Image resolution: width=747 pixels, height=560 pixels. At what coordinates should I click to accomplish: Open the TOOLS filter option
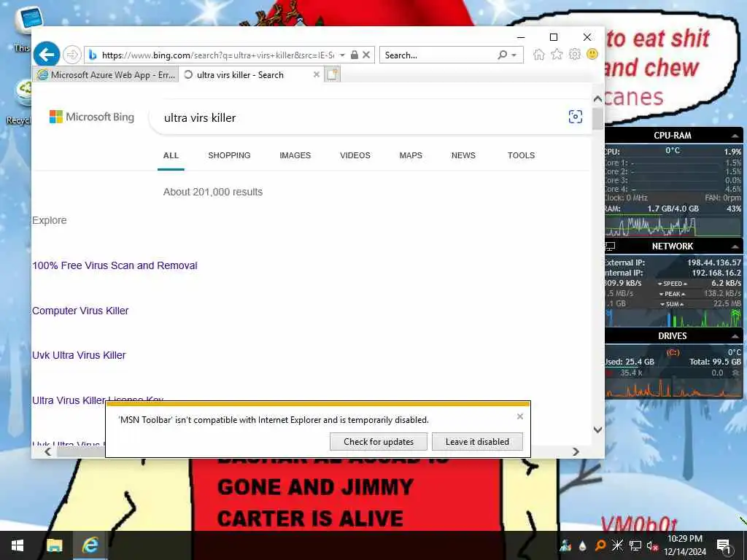coord(521,155)
